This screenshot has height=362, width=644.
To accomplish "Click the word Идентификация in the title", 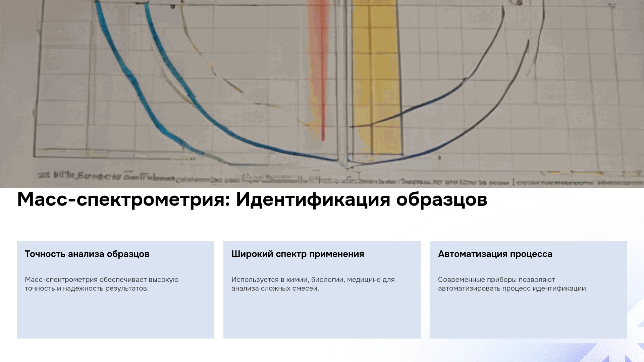I will coord(313,199).
